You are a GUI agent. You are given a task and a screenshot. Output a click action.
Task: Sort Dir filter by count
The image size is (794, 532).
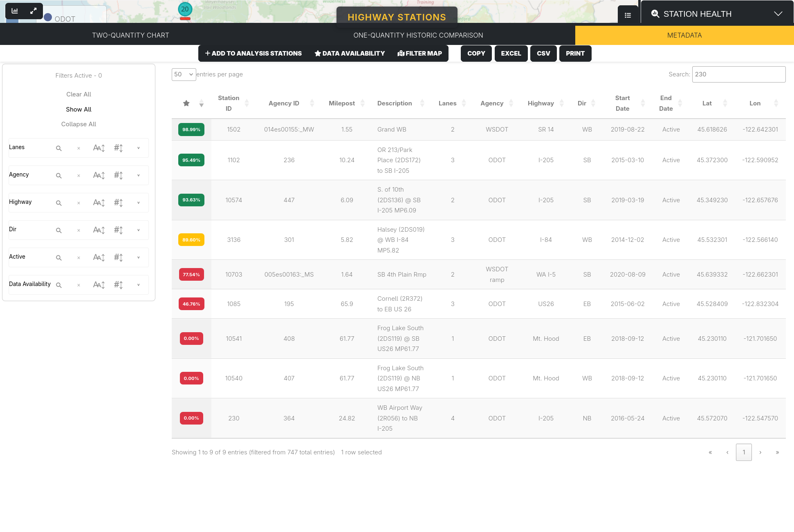(x=119, y=230)
